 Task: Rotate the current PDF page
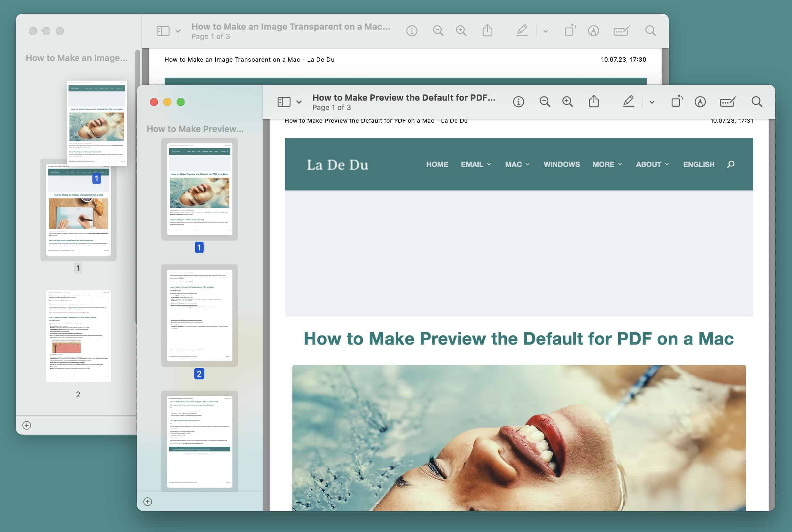tap(676, 101)
